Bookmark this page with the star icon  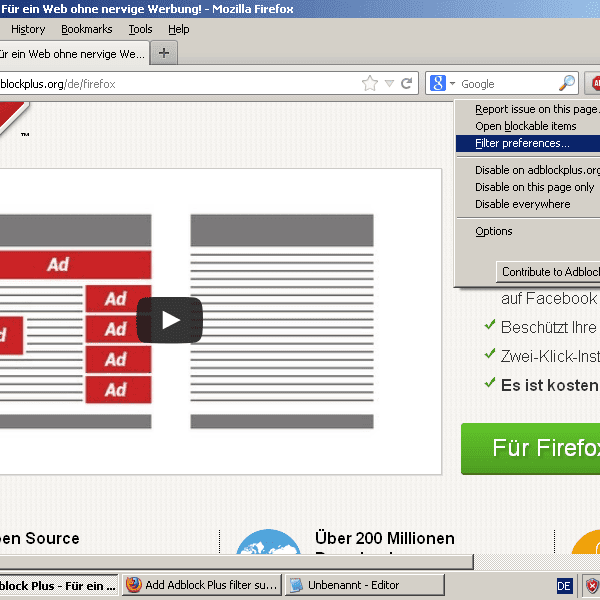point(370,83)
